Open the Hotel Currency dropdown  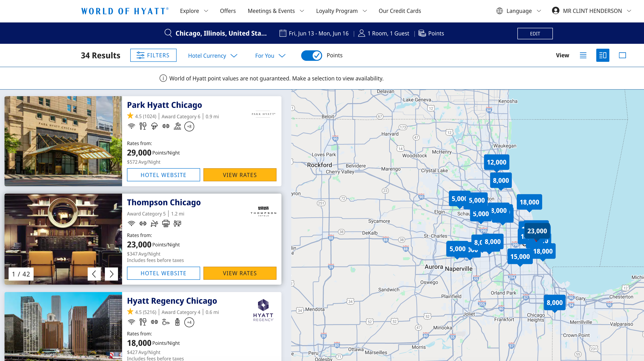coord(212,55)
